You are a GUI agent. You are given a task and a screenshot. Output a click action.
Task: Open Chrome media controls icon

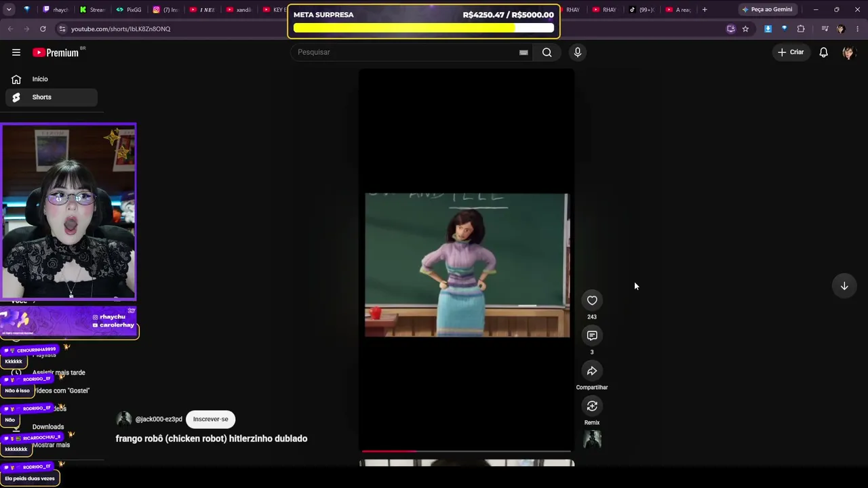point(825,29)
